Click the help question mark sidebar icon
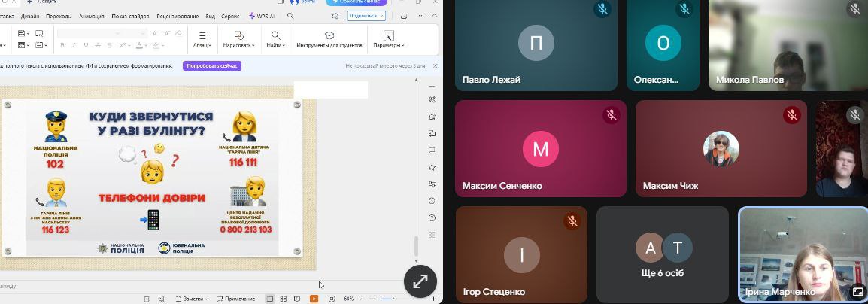 (x=432, y=217)
